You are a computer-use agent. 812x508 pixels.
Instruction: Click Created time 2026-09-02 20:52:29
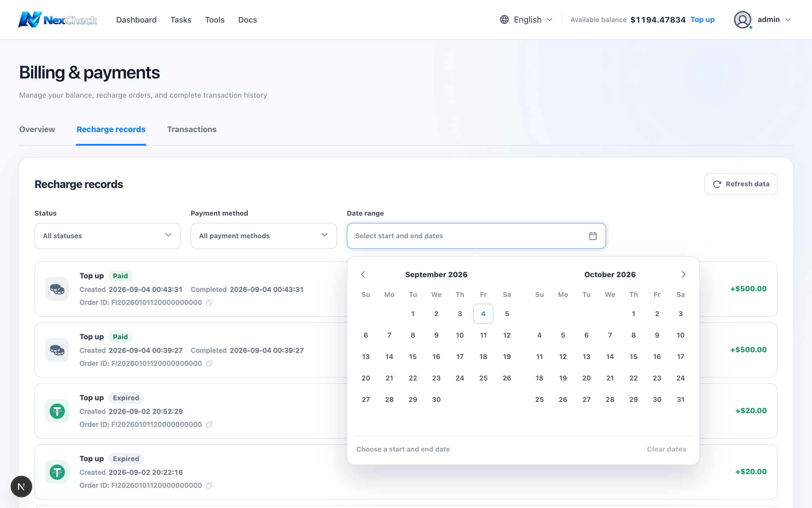(145, 411)
